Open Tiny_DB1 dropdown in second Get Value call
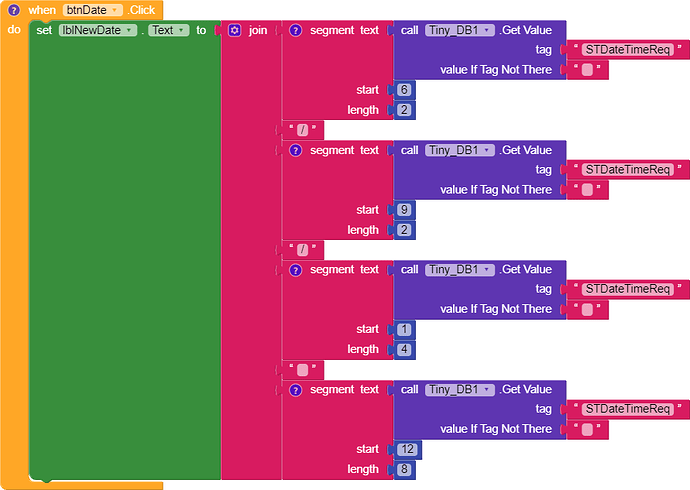This screenshot has width=690, height=490. (x=460, y=150)
